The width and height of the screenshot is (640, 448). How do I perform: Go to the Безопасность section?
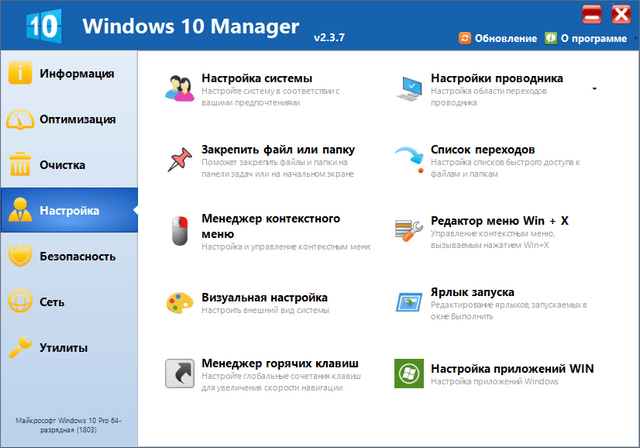coord(67,256)
